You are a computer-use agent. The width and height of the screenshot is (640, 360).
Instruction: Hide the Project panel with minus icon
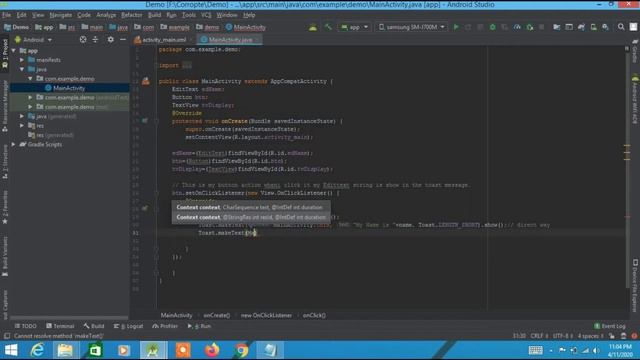(x=123, y=40)
